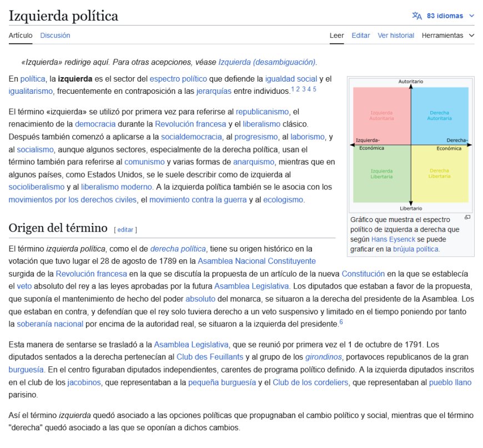Select the Leer tab

pos(336,36)
